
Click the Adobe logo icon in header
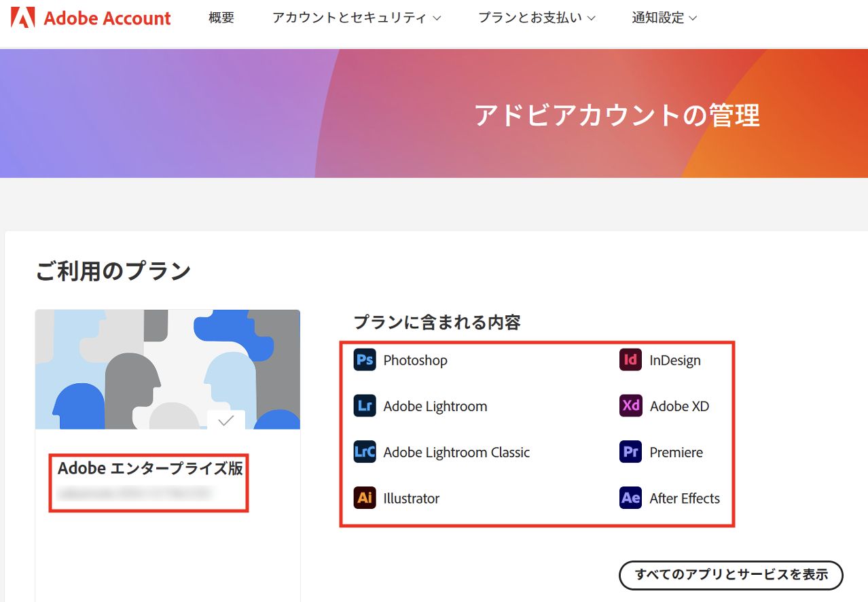[x=23, y=18]
